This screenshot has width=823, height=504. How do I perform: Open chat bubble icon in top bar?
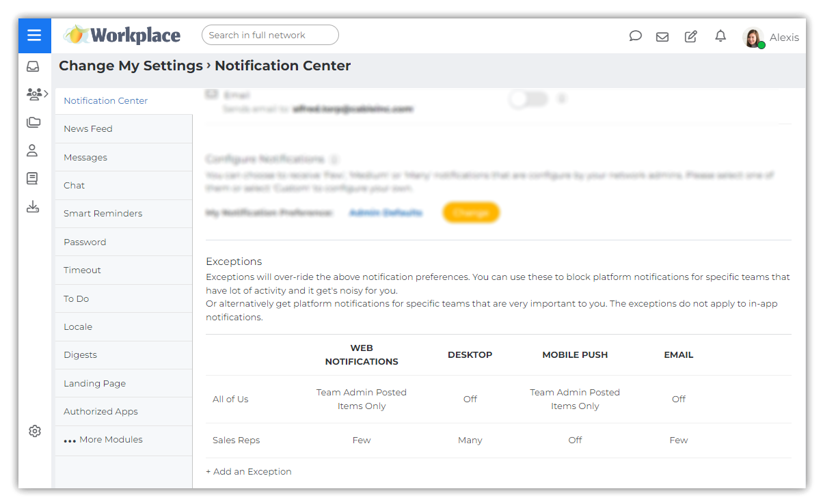(635, 36)
